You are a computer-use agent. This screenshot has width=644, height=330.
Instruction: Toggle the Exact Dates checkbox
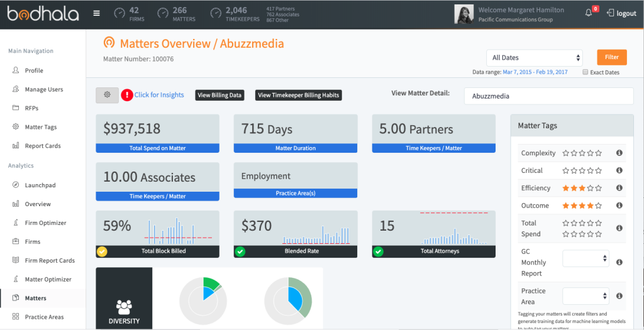[x=586, y=72]
